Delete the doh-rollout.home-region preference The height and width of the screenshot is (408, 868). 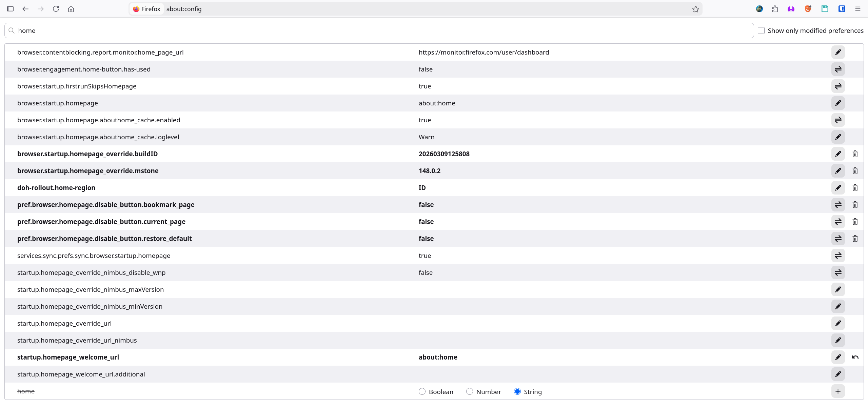pyautogui.click(x=855, y=188)
